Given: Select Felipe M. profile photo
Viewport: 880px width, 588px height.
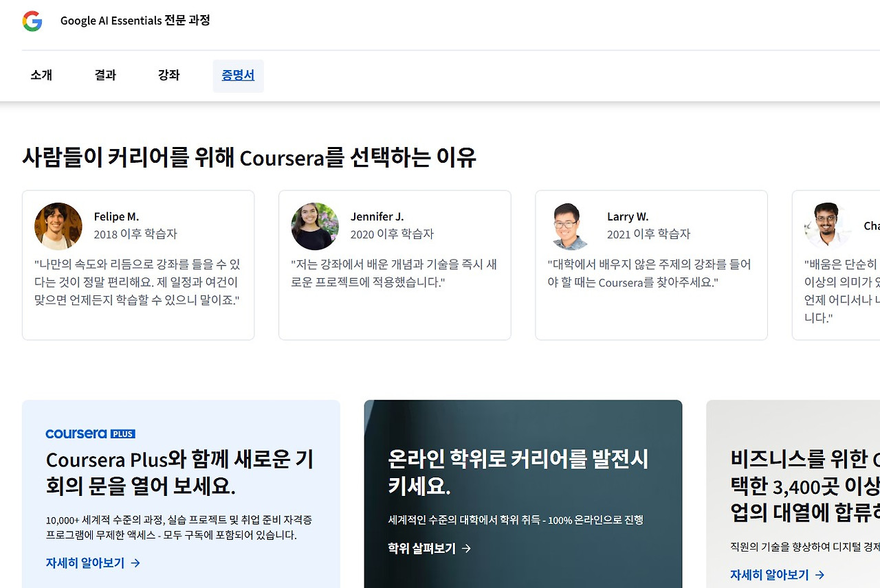Looking at the screenshot, I should coord(58,226).
